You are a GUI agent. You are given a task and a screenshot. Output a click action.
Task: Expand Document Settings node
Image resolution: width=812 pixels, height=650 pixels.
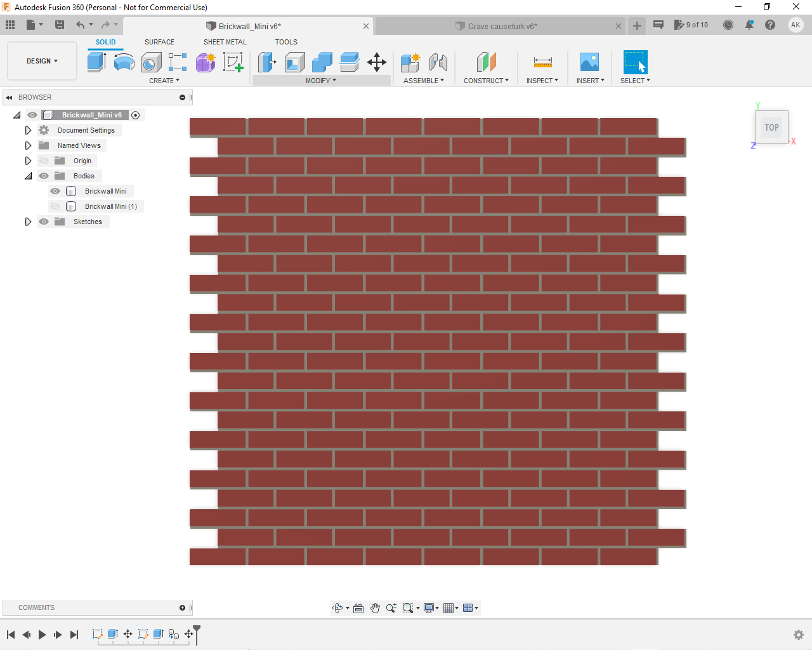click(28, 130)
